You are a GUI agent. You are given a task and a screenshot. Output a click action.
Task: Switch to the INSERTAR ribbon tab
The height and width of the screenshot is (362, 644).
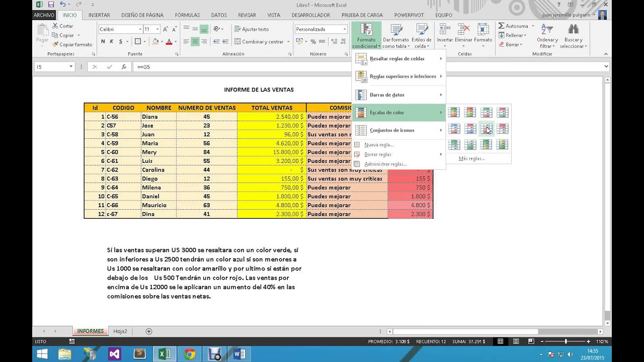(x=99, y=15)
